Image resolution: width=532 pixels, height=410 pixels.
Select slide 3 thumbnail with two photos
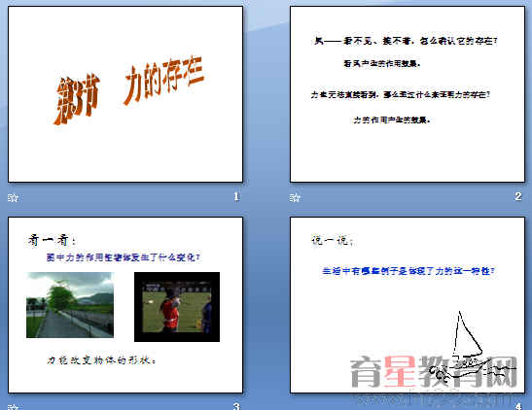125,305
